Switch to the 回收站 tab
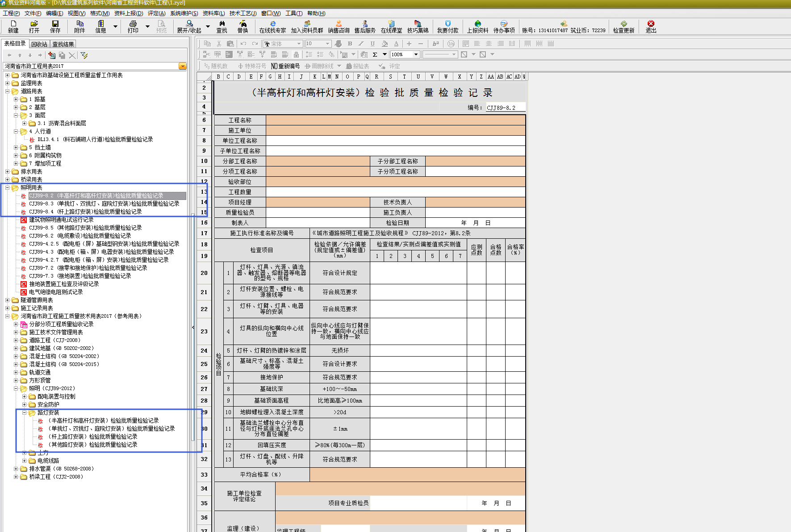791x532 pixels. (x=39, y=44)
